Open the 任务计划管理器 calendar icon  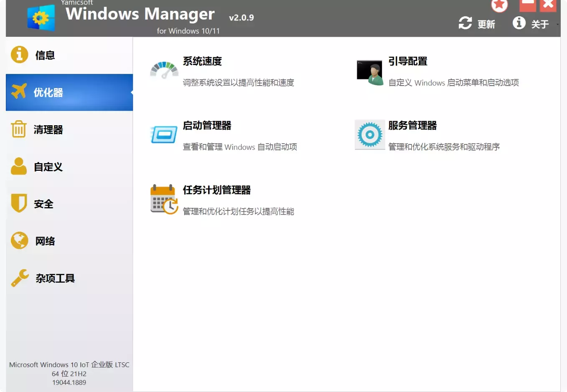(x=164, y=199)
